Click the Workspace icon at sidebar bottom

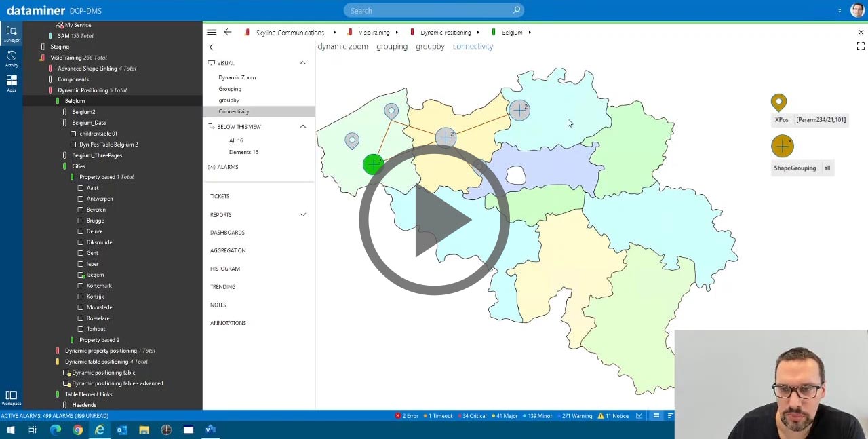point(11,396)
